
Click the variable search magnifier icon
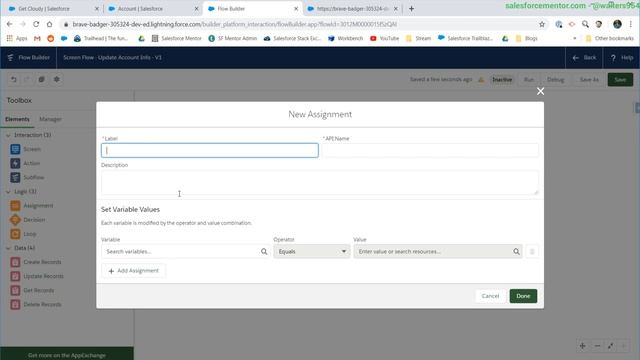(x=264, y=252)
